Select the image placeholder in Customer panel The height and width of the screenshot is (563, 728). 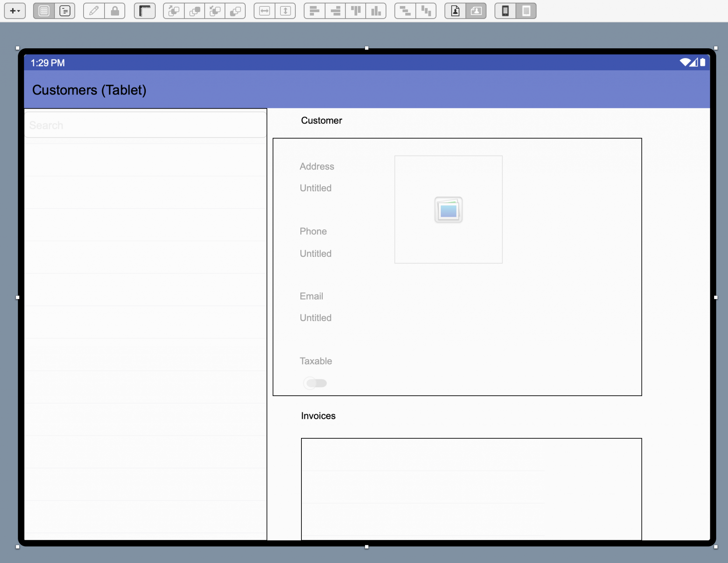click(x=448, y=210)
